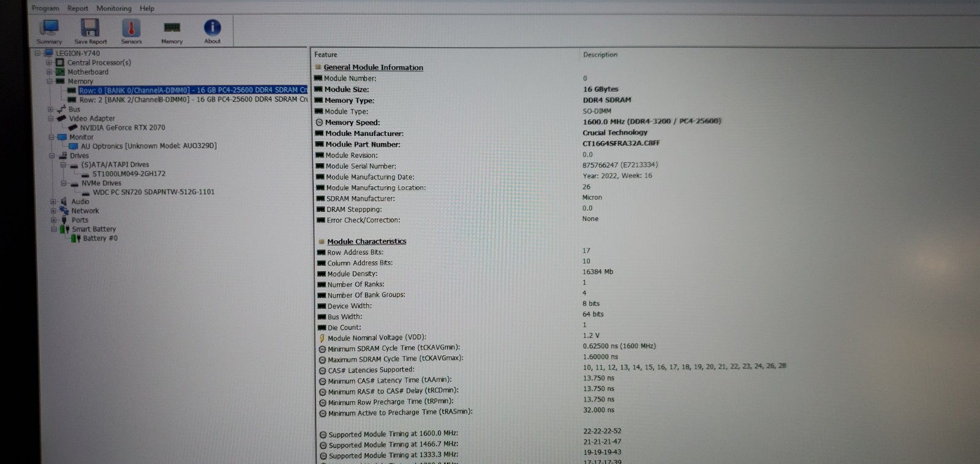Expand the Bus tree node
The height and width of the screenshot is (464, 980).
[51, 110]
